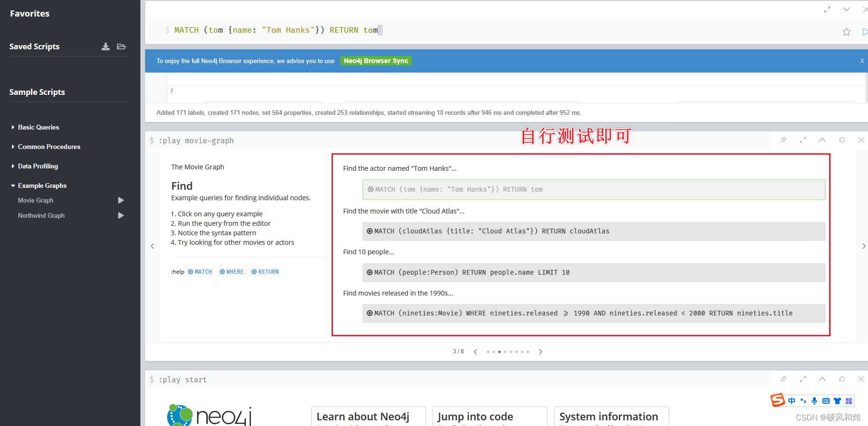Open Learn about Neo4j card
Viewport: 868px width, 426px height.
click(369, 417)
